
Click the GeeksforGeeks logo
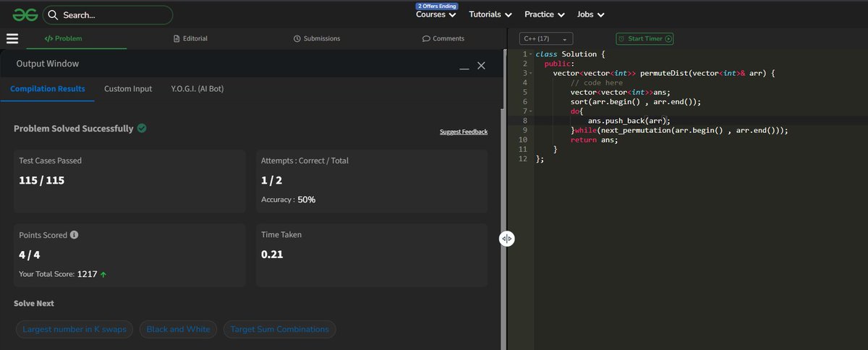pos(24,14)
